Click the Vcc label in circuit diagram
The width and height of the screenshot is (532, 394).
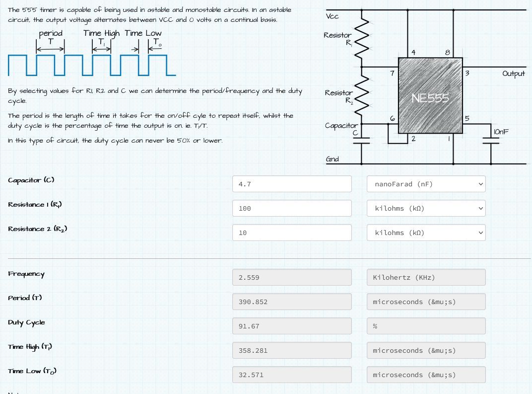pos(332,16)
